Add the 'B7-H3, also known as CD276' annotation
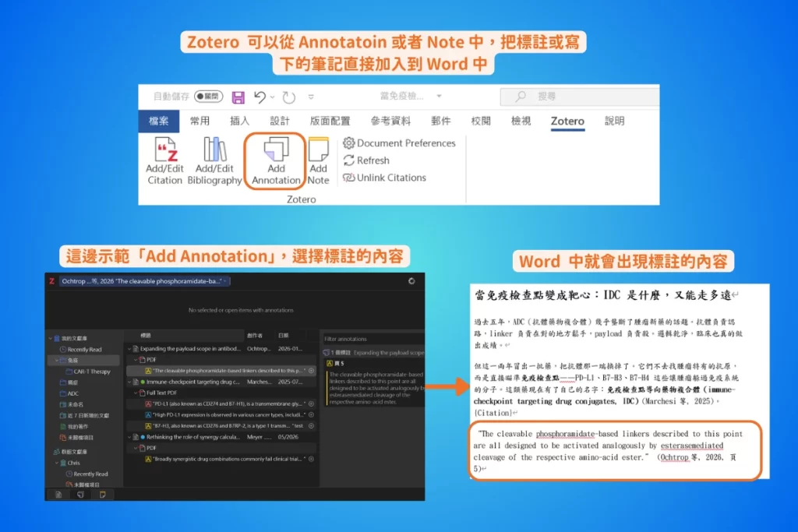Screen dimensions: 798x532 pos(311,426)
